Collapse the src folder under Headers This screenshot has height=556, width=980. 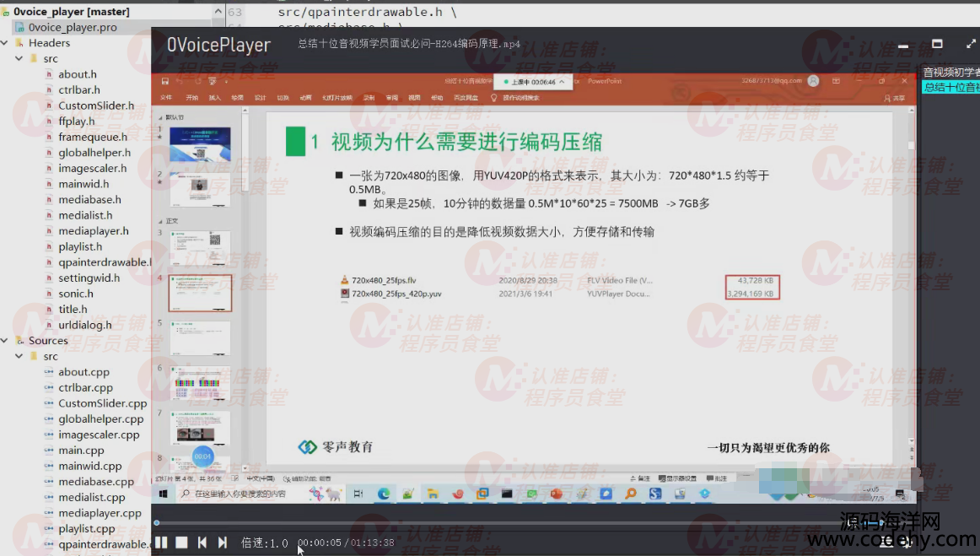[19, 58]
